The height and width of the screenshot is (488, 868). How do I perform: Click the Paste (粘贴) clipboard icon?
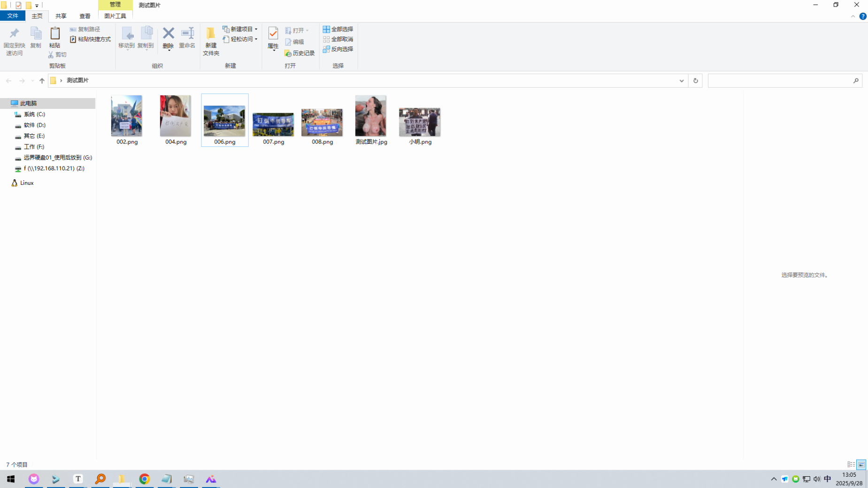tap(55, 37)
